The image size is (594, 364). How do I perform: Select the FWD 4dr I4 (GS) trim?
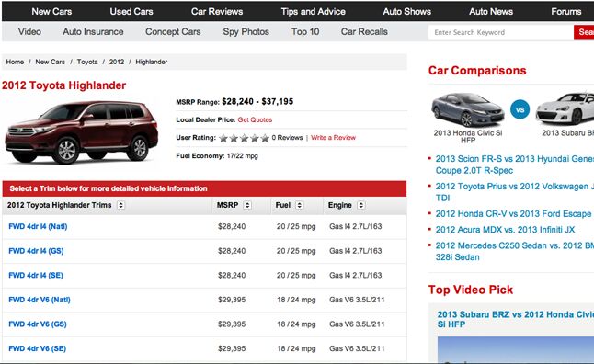pos(36,251)
